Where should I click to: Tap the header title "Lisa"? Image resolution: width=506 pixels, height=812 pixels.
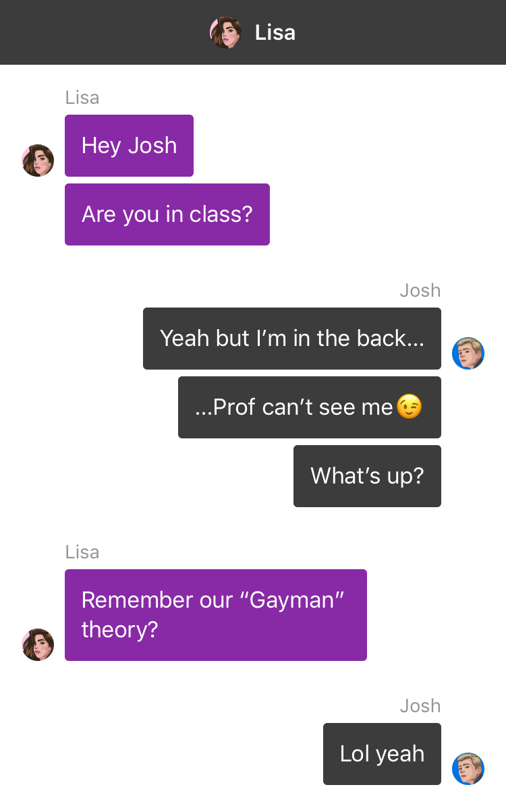pyautogui.click(x=275, y=32)
